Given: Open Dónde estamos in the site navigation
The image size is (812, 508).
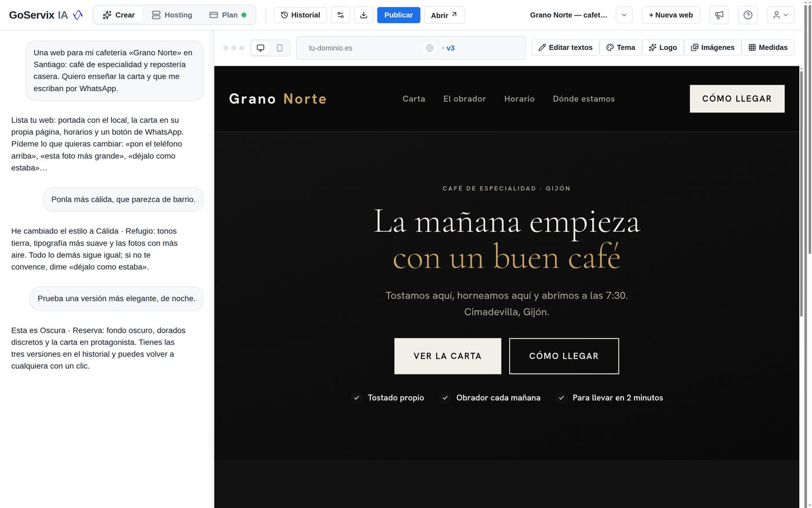Looking at the screenshot, I should [x=583, y=99].
